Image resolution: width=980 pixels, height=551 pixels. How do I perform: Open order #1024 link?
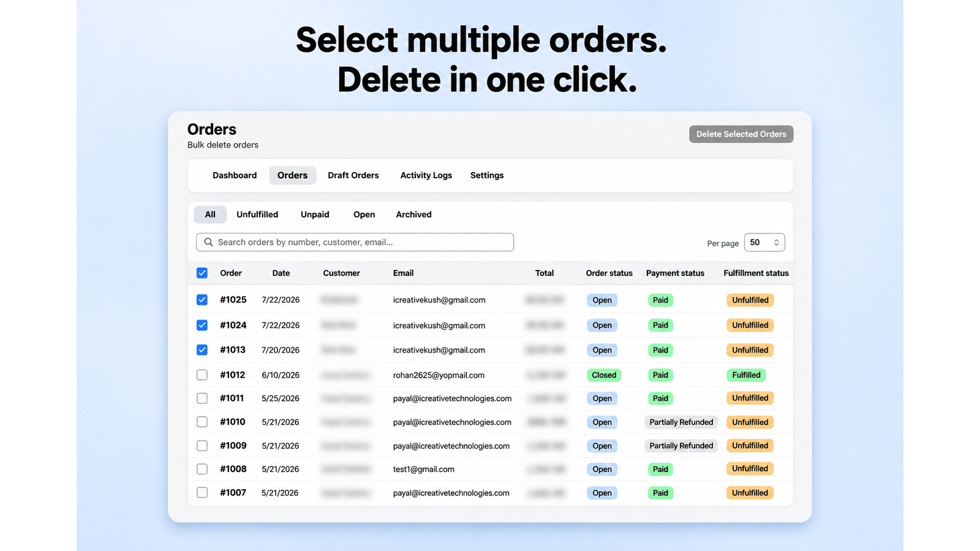click(233, 325)
